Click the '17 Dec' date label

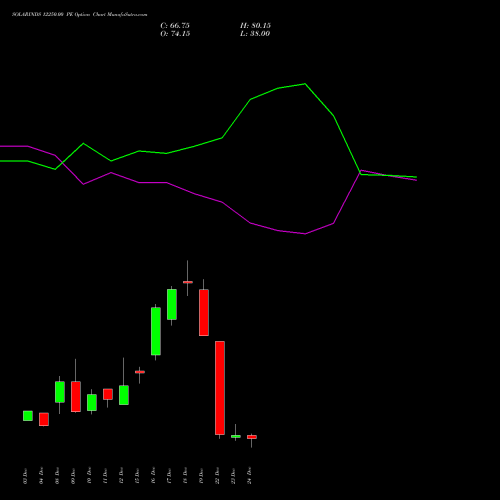[x=169, y=476]
